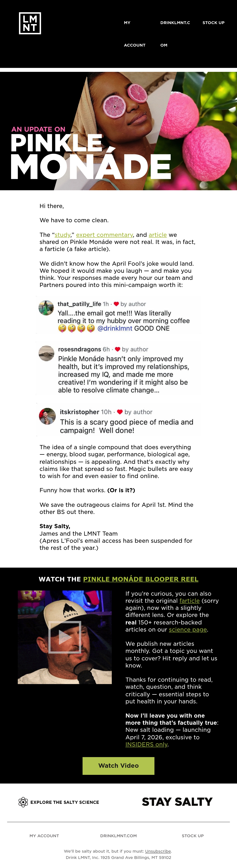The image size is (237, 868).
Task: Click the atom science icon in footer
Action: pos(23,802)
